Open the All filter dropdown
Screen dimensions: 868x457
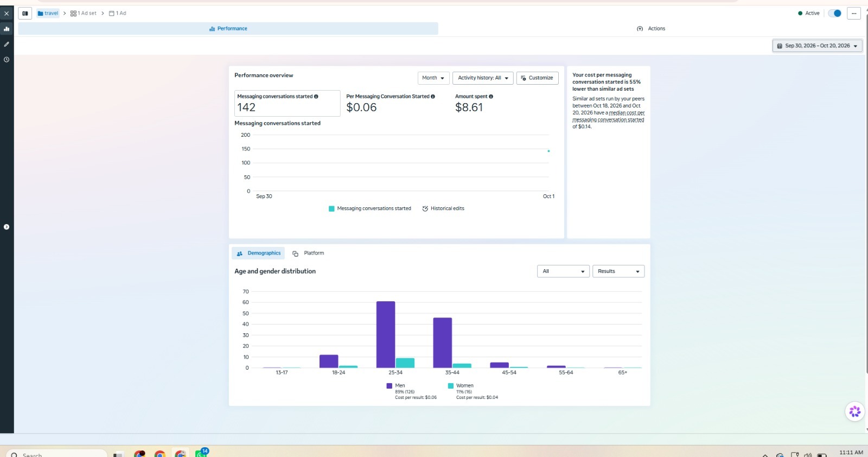pyautogui.click(x=563, y=271)
